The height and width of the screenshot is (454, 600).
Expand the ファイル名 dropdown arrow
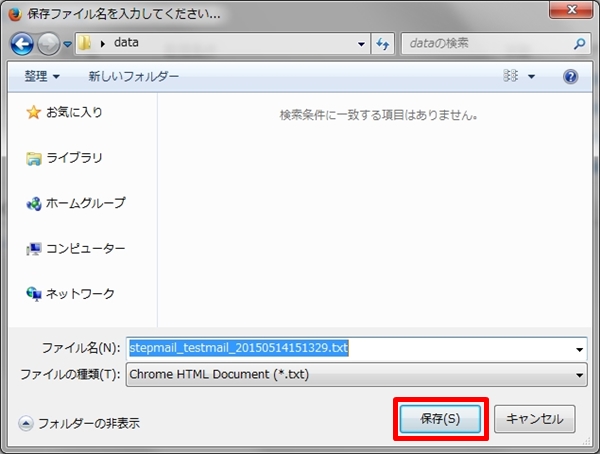(580, 349)
